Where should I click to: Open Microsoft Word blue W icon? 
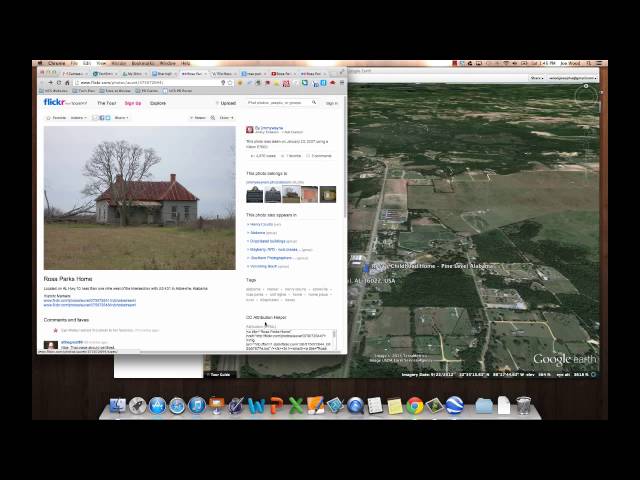point(256,406)
